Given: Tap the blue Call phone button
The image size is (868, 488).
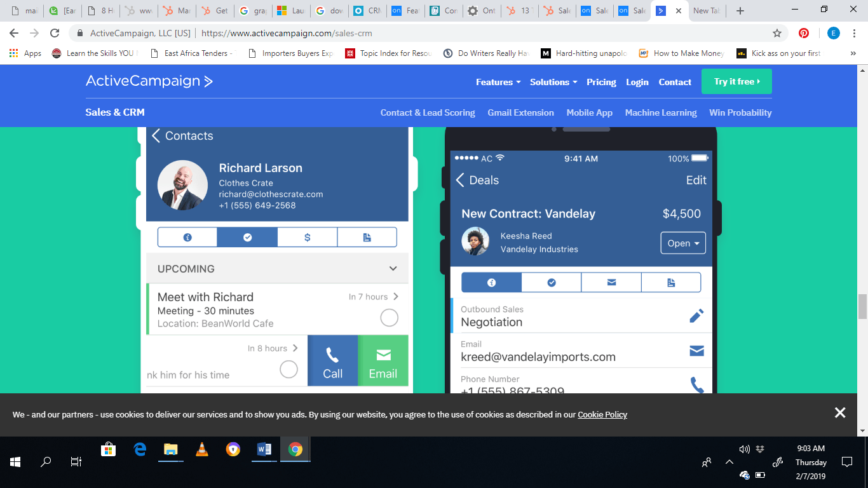Looking at the screenshot, I should click(332, 361).
